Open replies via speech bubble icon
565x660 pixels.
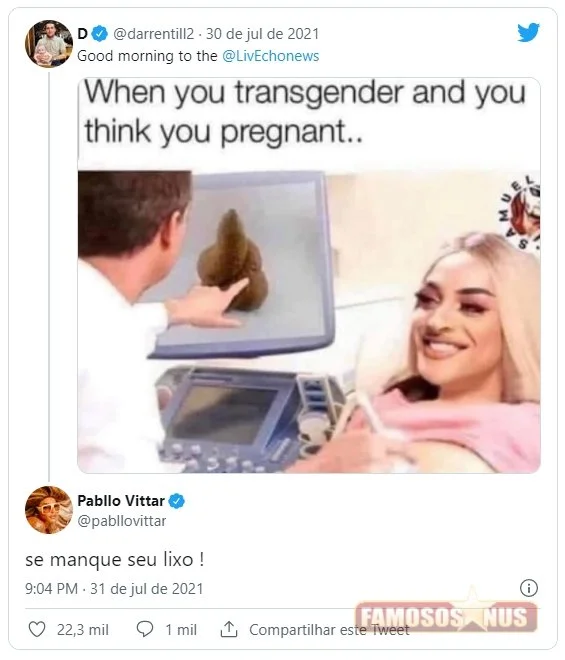click(145, 629)
